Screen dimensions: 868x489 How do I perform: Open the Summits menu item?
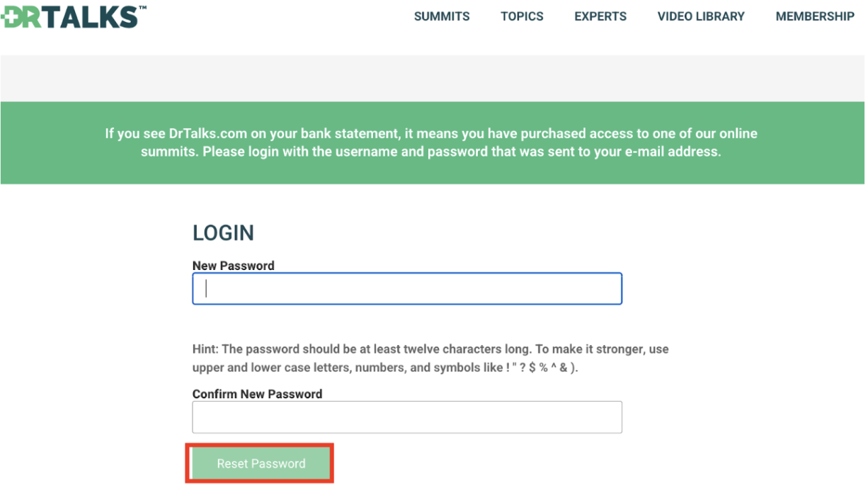click(x=442, y=16)
